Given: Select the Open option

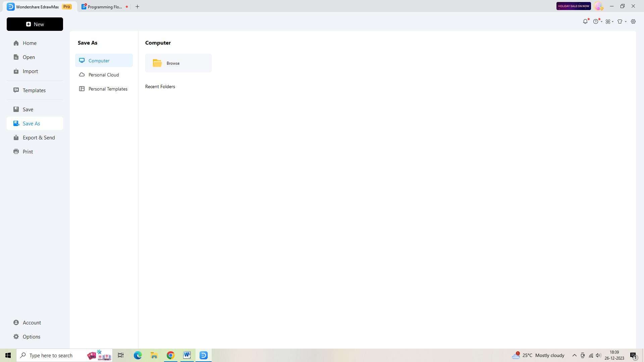Looking at the screenshot, I should pyautogui.click(x=29, y=57).
